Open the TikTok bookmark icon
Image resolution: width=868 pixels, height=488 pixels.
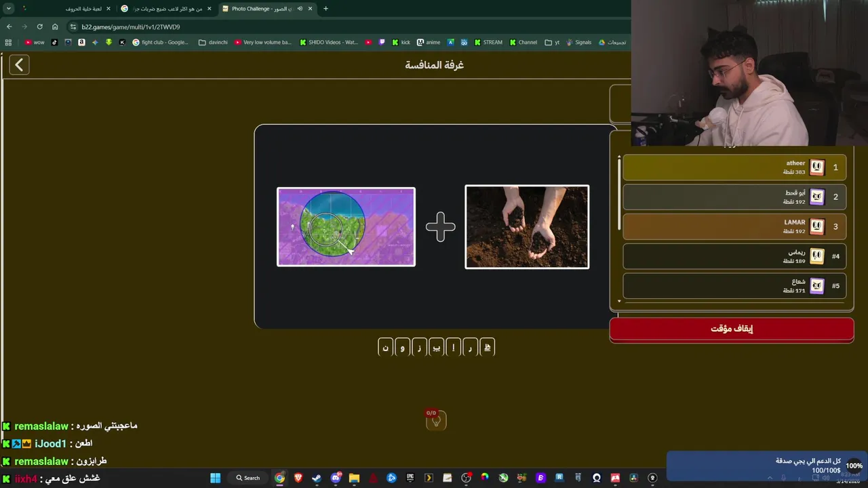54,42
